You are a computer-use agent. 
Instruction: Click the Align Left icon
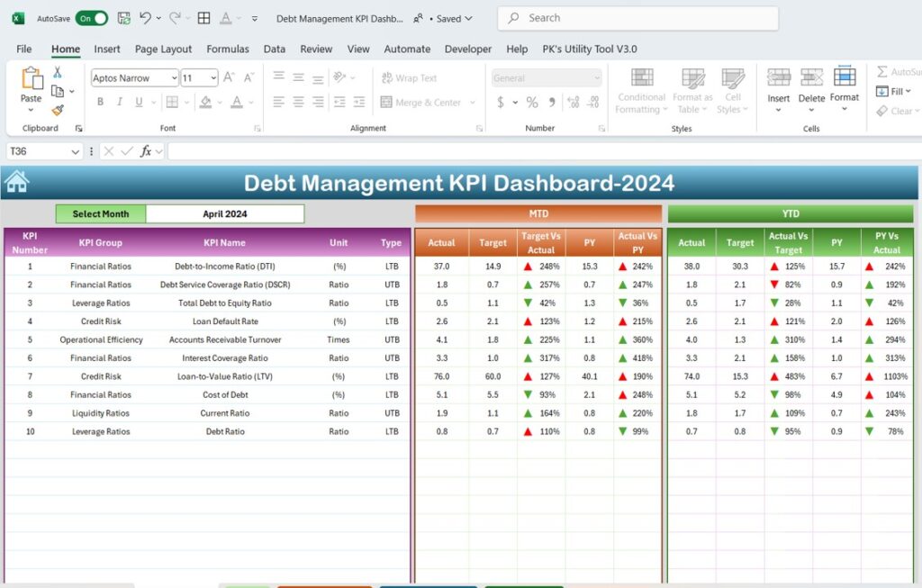coord(279,103)
